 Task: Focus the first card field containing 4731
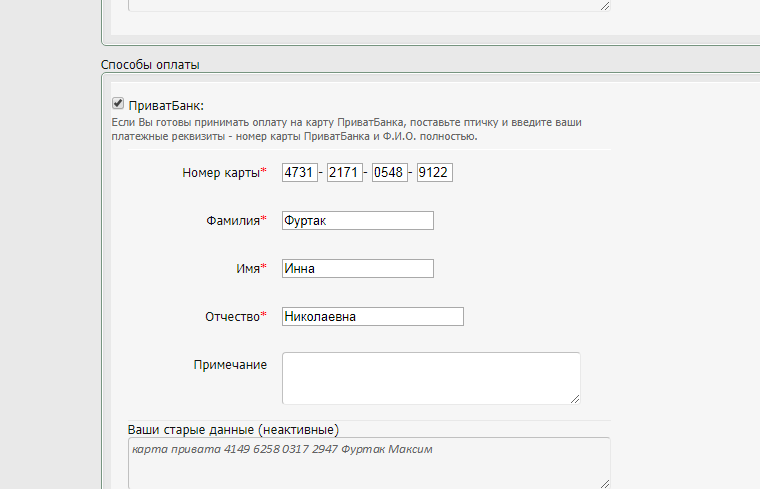click(x=299, y=173)
